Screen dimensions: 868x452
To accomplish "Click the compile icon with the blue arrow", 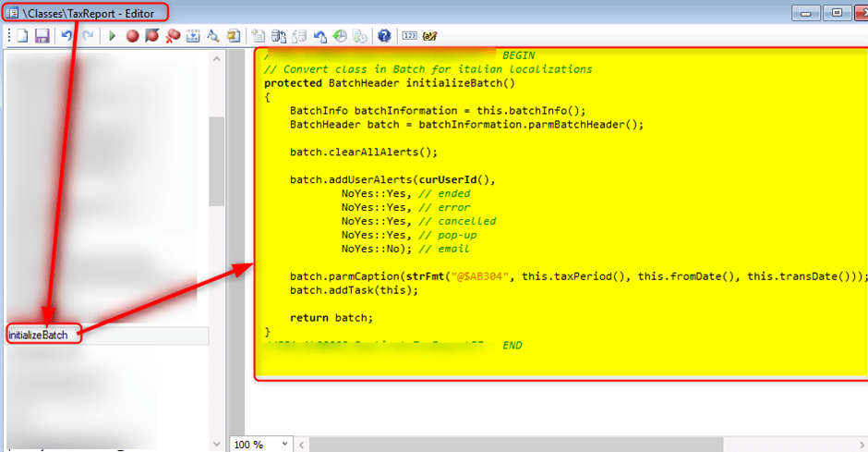I will click(x=193, y=36).
